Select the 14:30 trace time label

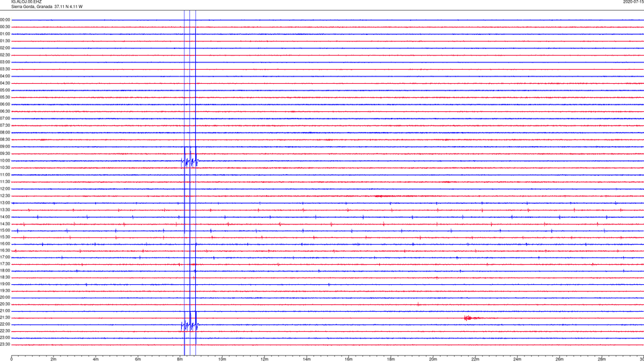tap(5, 224)
